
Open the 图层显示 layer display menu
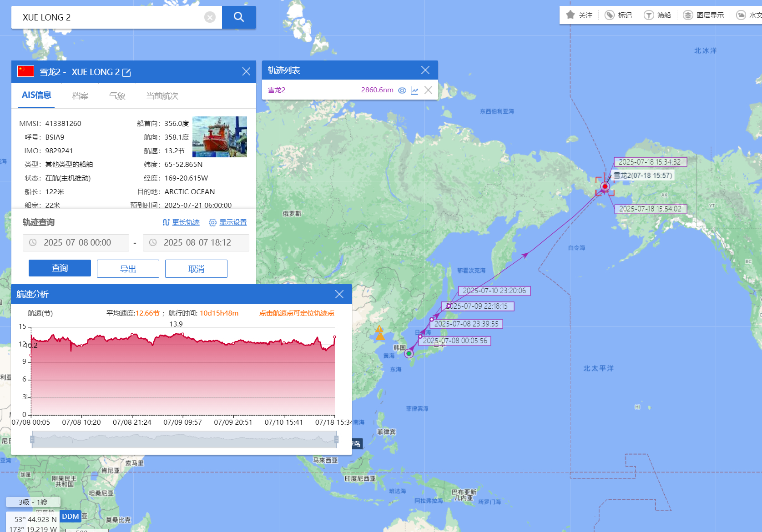[688, 15]
